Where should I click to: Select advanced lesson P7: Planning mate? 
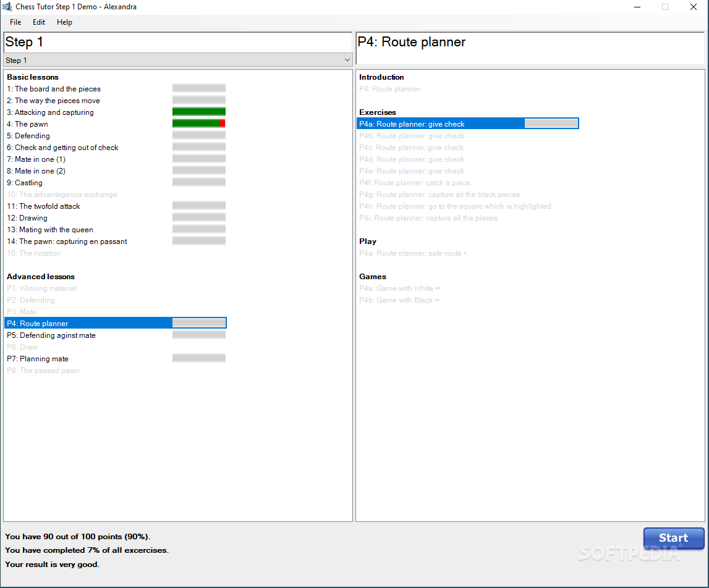[x=38, y=359]
